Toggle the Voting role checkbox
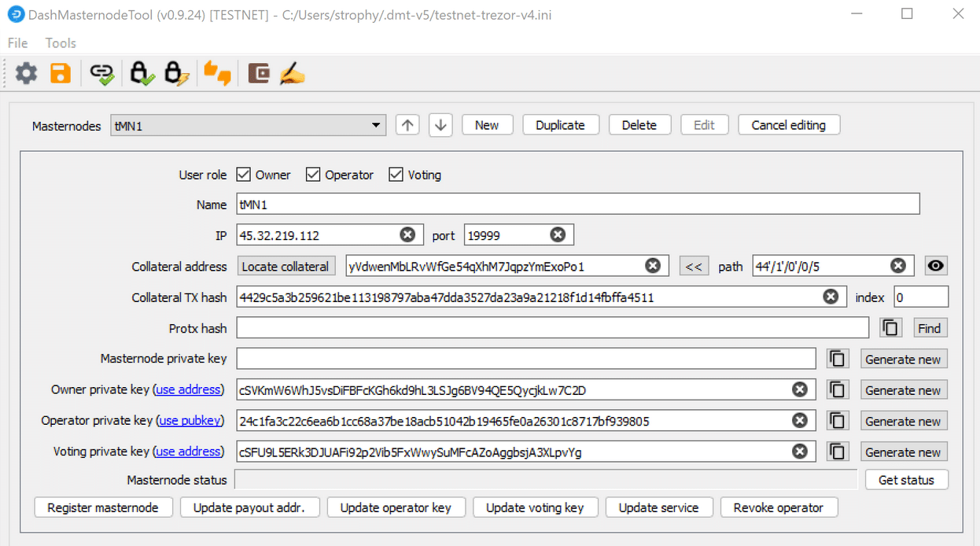The height and width of the screenshot is (546, 980). click(396, 175)
